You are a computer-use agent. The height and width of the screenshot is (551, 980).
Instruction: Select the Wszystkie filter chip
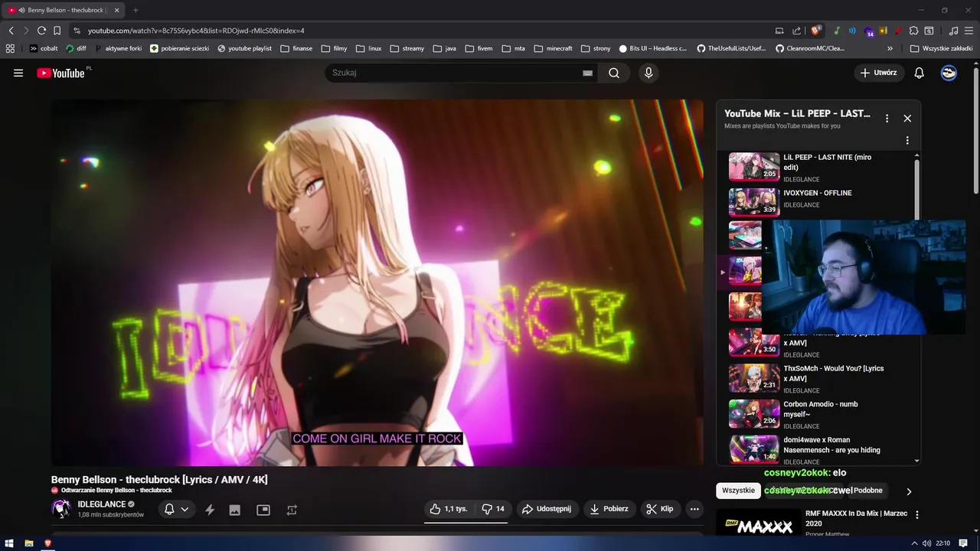(x=738, y=491)
